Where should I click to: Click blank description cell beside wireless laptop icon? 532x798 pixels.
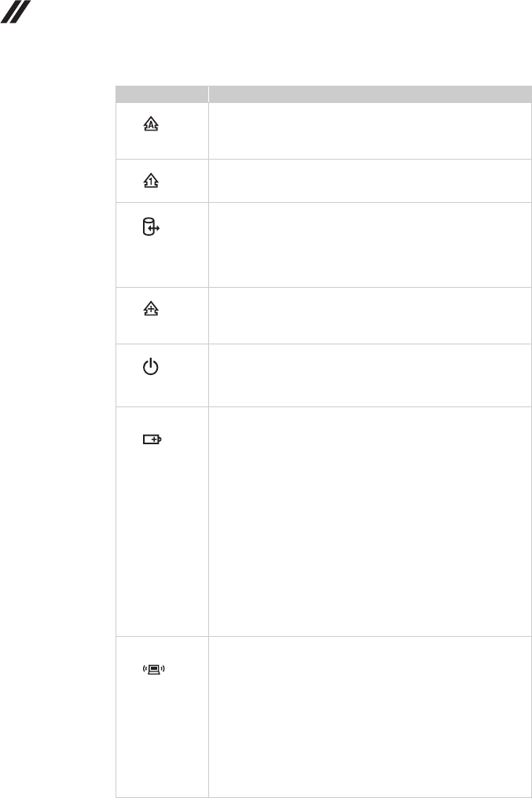[x=369, y=716]
